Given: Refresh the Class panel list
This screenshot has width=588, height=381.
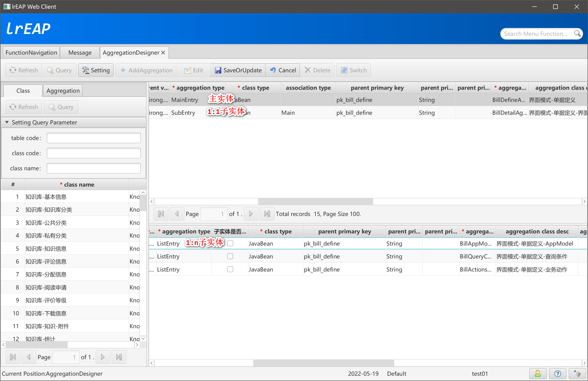Looking at the screenshot, I should tap(24, 107).
